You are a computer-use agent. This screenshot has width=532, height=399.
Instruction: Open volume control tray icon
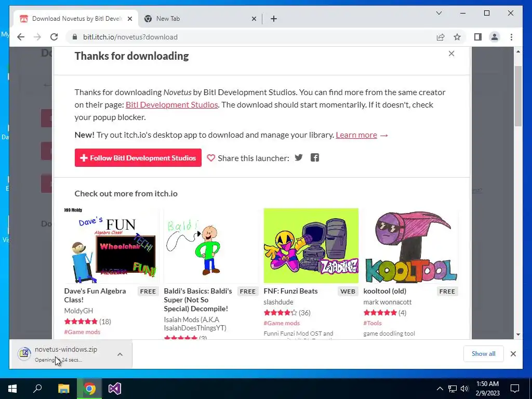(x=464, y=389)
